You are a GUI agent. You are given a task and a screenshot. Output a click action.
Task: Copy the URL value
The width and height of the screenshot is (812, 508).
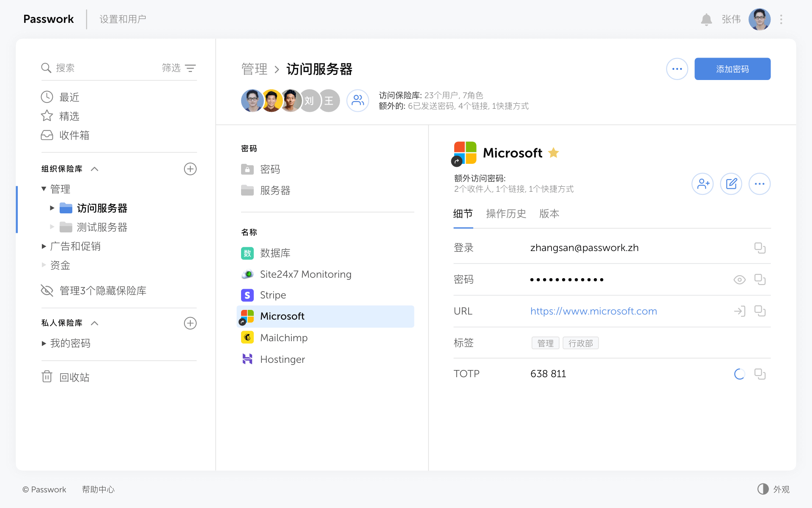[x=760, y=311]
